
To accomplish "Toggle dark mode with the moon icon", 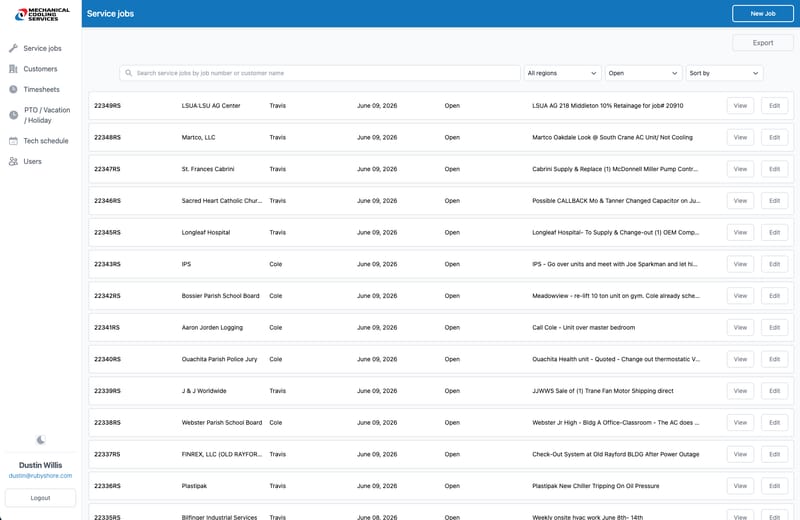I will click(41, 439).
